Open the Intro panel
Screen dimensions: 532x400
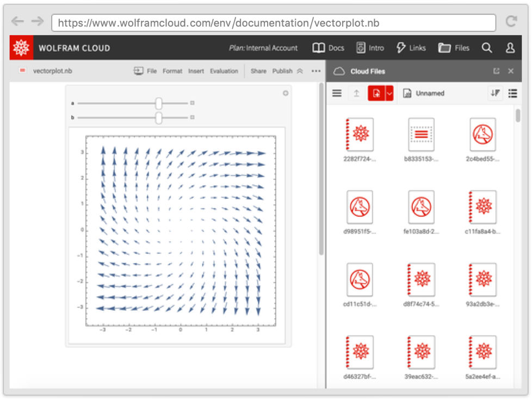coord(361,48)
